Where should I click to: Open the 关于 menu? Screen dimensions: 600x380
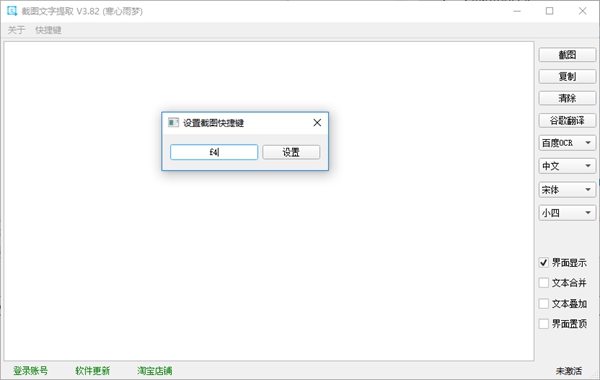[x=16, y=30]
